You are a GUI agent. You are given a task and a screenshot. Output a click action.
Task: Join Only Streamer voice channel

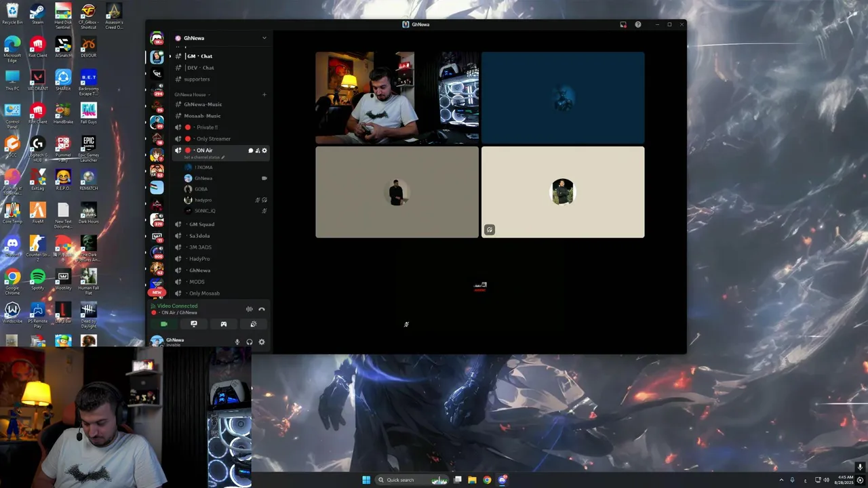click(x=220, y=139)
